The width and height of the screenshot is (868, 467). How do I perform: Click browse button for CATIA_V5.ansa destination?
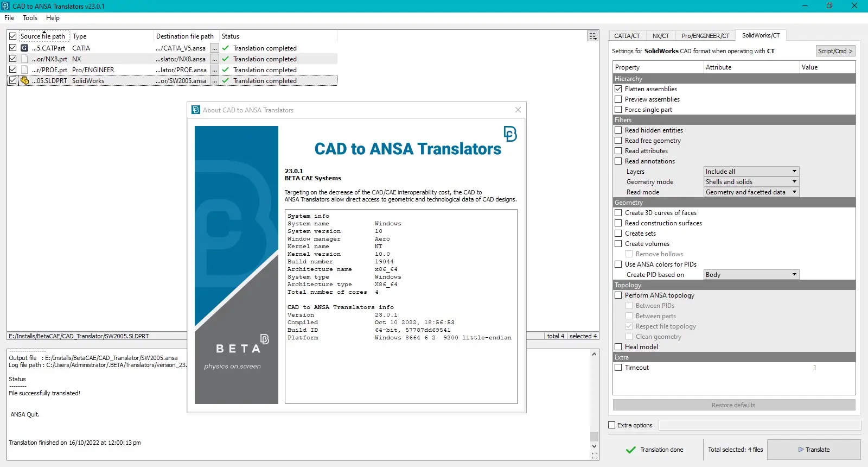point(215,48)
